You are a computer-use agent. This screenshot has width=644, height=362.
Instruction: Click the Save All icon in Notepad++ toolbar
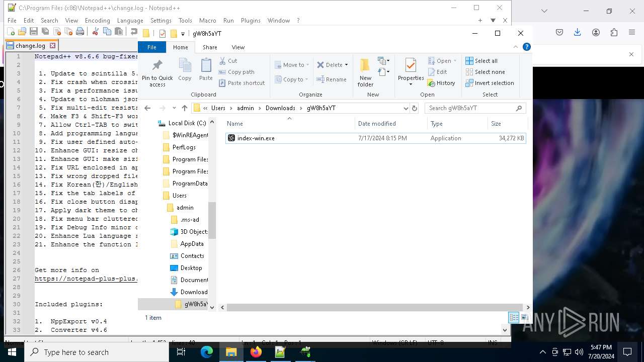(45, 31)
